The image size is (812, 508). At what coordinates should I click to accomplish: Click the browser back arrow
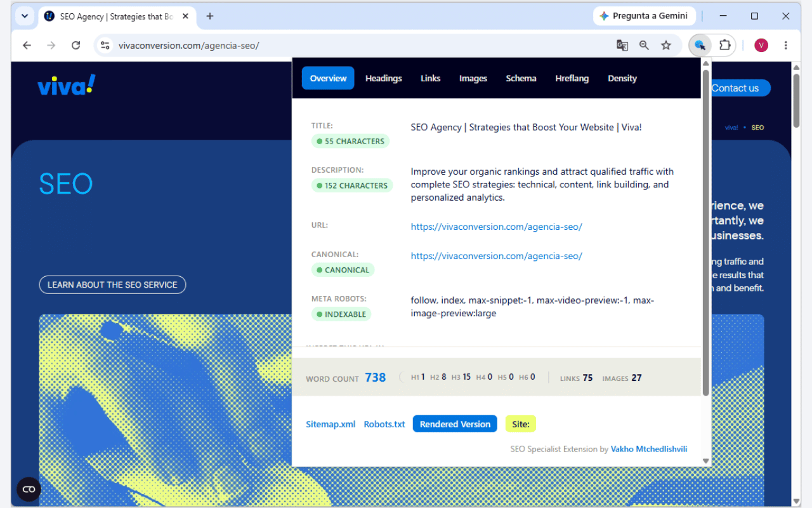click(27, 45)
